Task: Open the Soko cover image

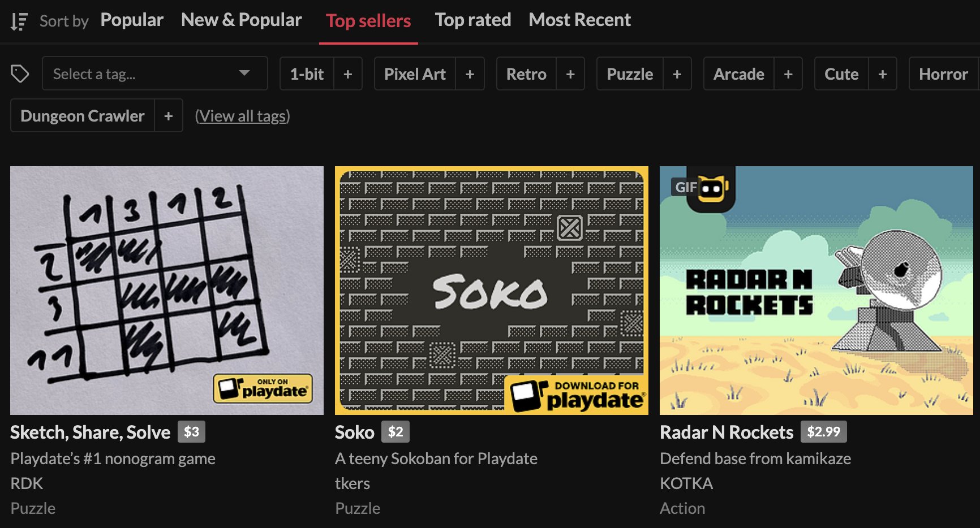Action: (492, 290)
